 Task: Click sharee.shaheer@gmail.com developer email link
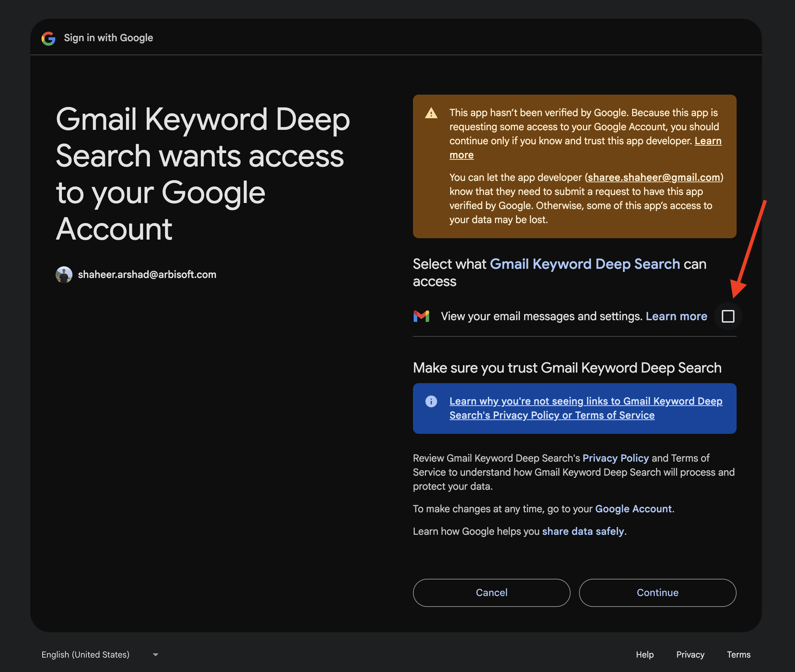[654, 178]
